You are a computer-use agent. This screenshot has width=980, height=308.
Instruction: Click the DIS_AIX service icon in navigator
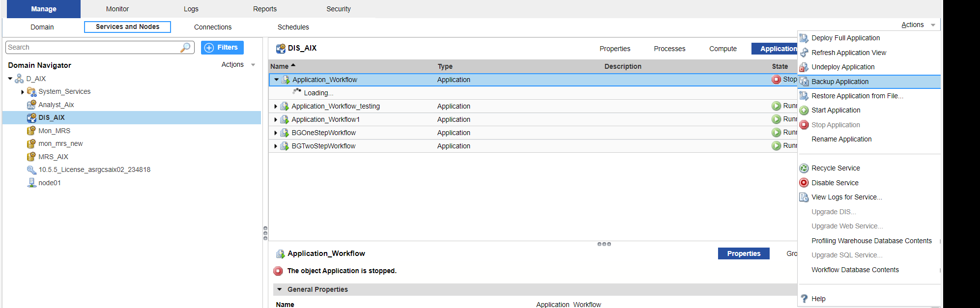[31, 118]
